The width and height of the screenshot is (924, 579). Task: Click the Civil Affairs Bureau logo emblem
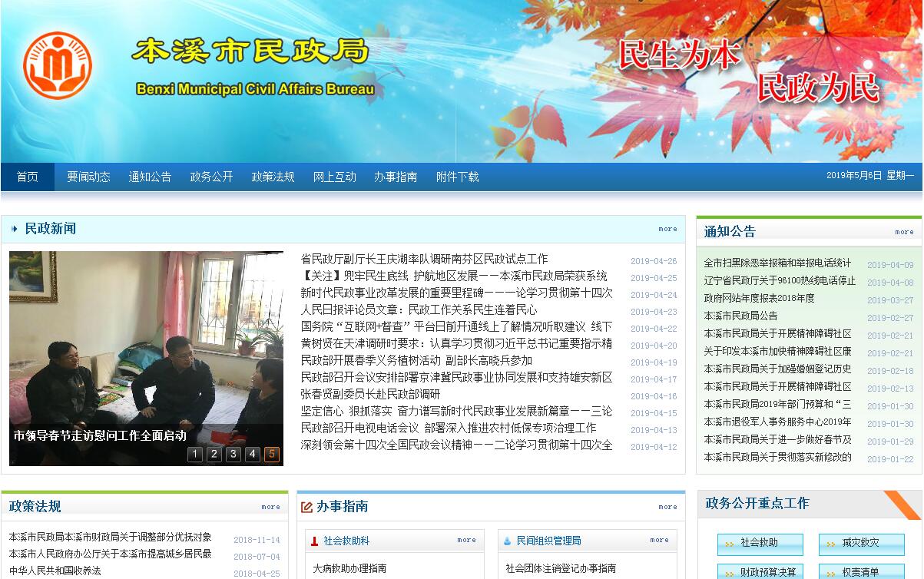[x=57, y=65]
